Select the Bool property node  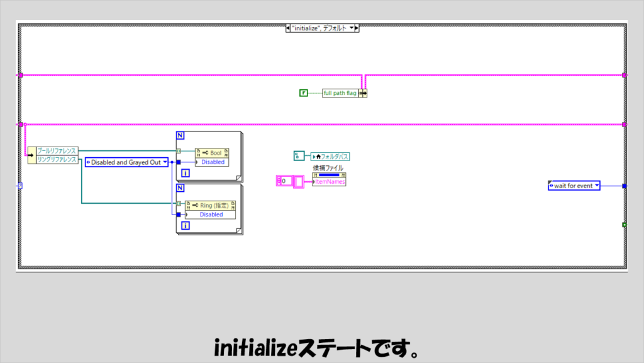point(212,153)
